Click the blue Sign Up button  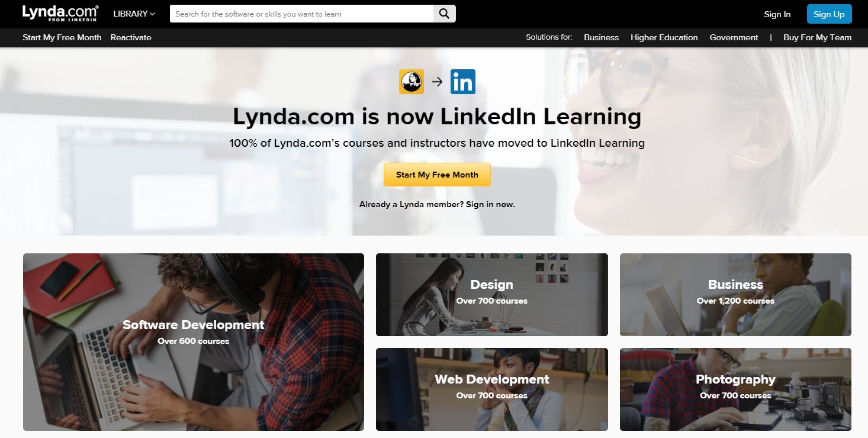click(x=829, y=14)
